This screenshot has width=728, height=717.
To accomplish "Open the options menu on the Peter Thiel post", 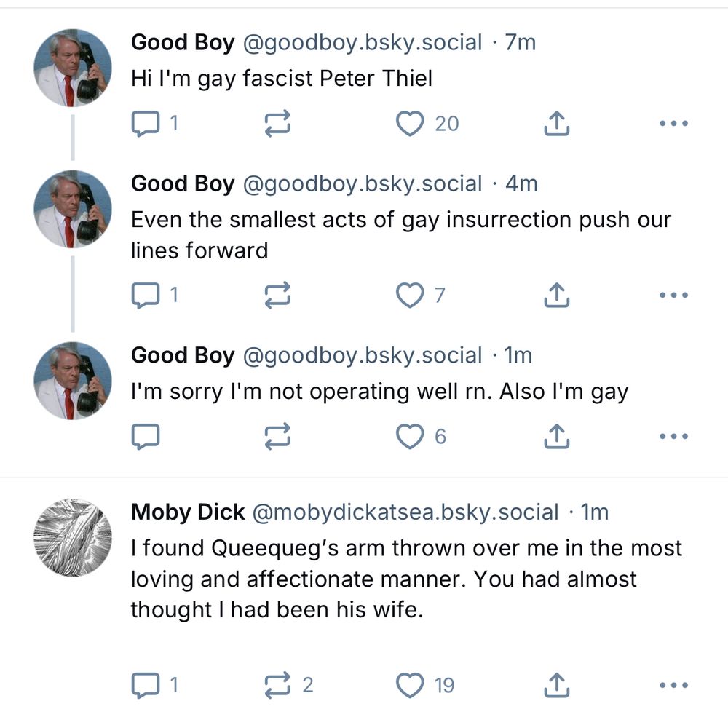I will pos(674,122).
